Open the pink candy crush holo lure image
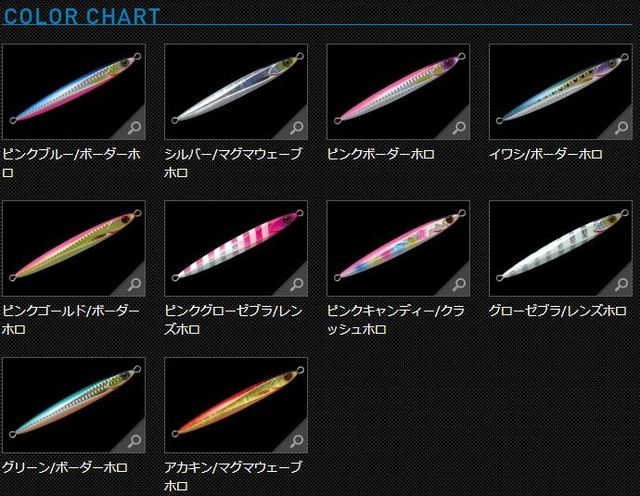This screenshot has height=496, width=640. point(398,248)
